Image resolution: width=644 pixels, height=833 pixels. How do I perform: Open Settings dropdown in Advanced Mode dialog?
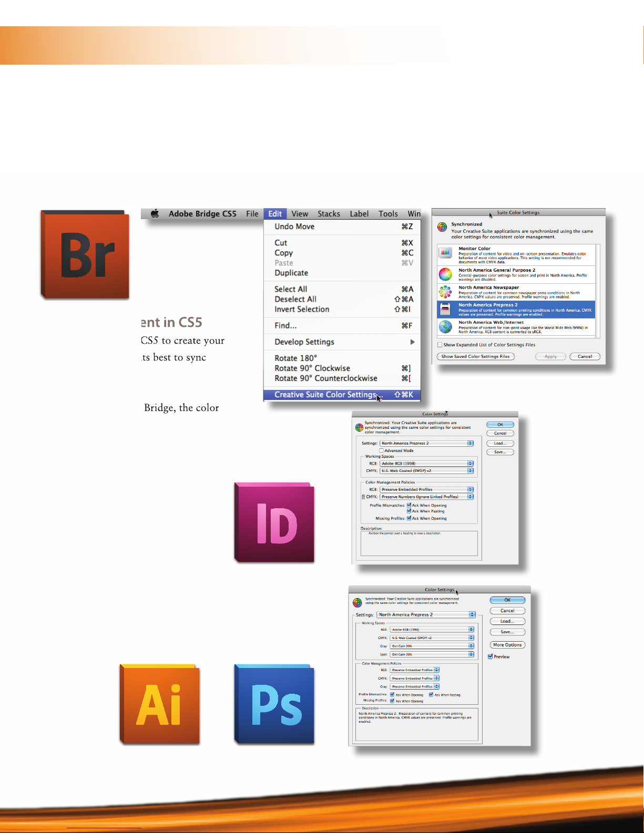(x=426, y=443)
